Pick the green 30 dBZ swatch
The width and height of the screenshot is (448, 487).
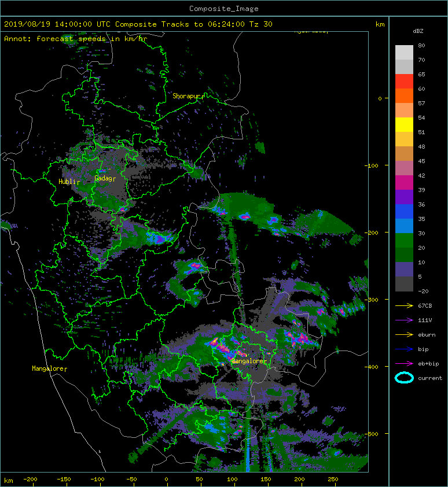[x=404, y=240]
